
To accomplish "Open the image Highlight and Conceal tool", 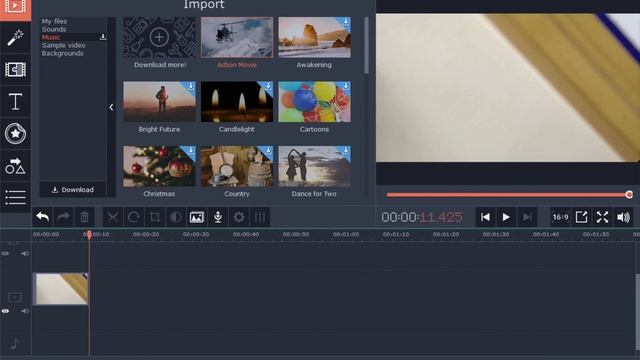I will click(197, 217).
